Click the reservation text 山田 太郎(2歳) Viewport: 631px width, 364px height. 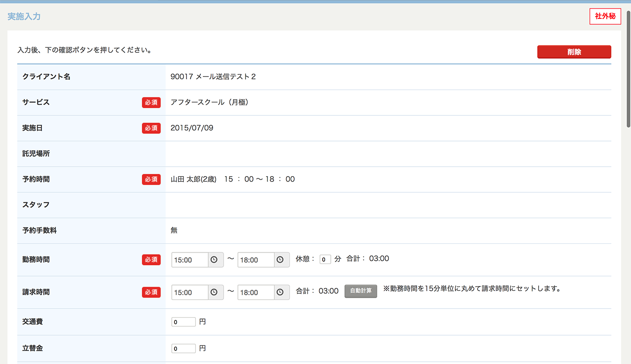(x=193, y=179)
